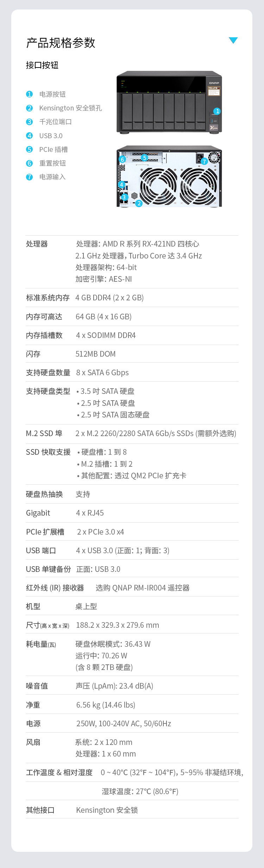The image size is (264, 868).
Task: Click the 接口按钮 subsection title
Action: click(x=42, y=65)
